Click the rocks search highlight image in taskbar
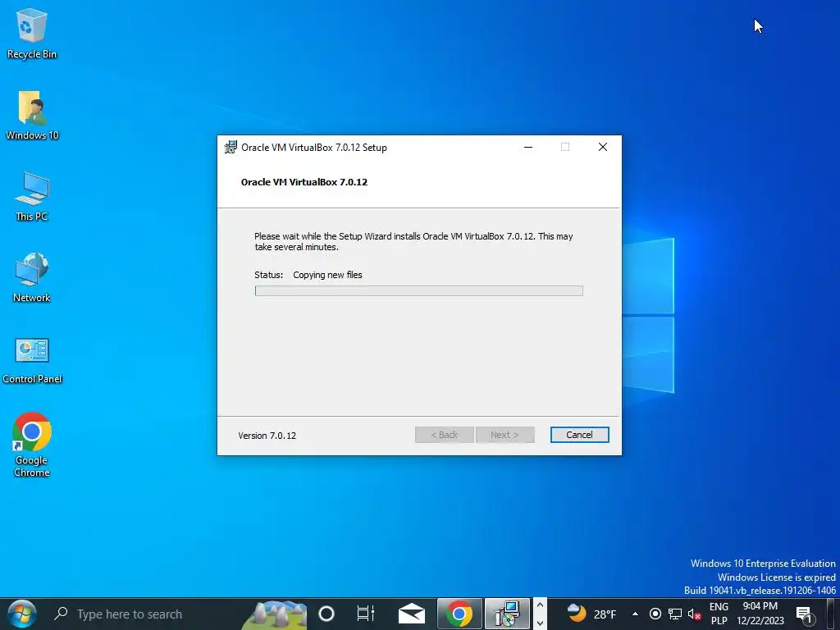The image size is (840, 630). [x=276, y=615]
